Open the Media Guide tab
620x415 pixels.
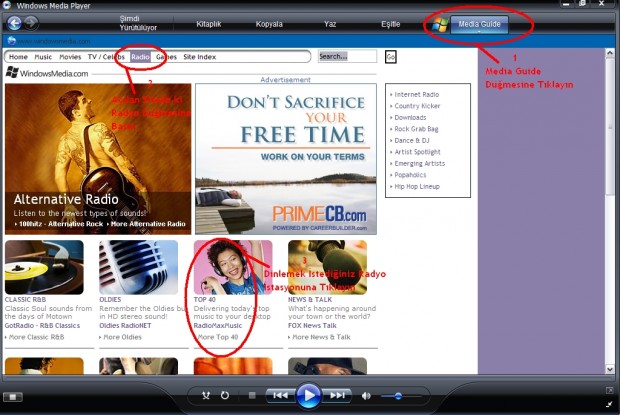point(479,24)
